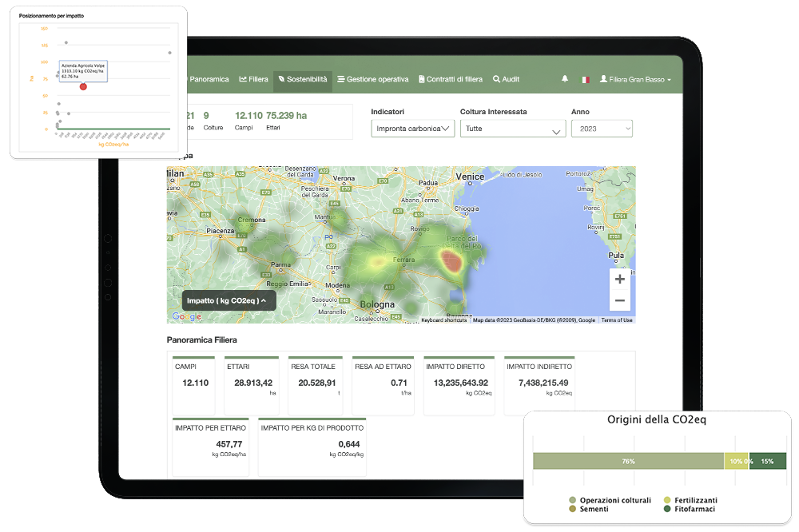The height and width of the screenshot is (532, 799).
Task: Click the Italian flag language icon
Action: [x=586, y=80]
